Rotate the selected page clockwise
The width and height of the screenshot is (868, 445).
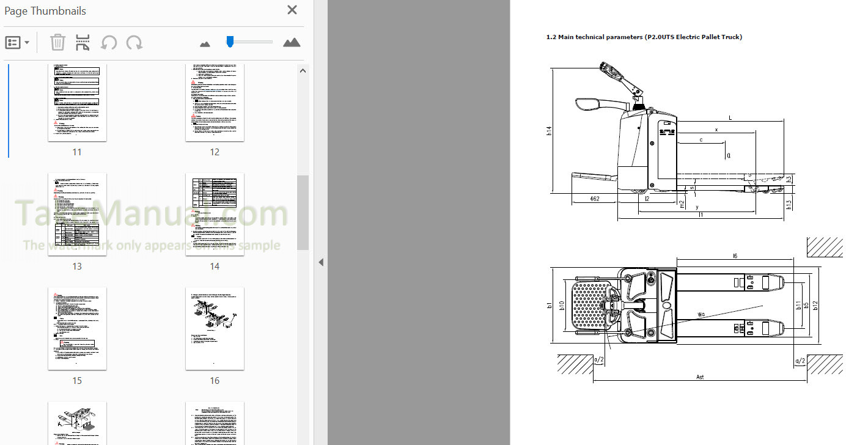[x=134, y=42]
